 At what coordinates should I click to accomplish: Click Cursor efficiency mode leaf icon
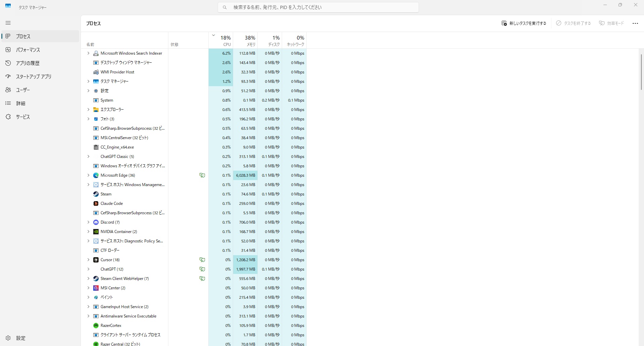tap(202, 260)
